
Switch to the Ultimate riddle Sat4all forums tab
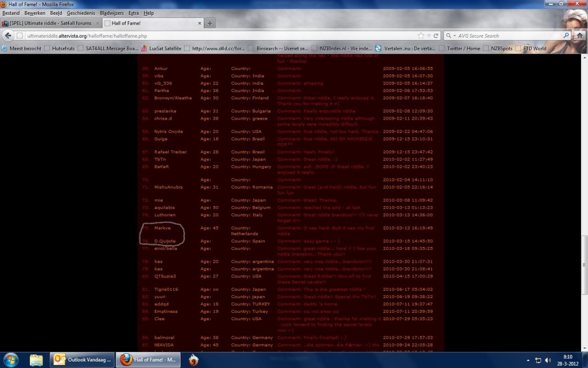[51, 23]
